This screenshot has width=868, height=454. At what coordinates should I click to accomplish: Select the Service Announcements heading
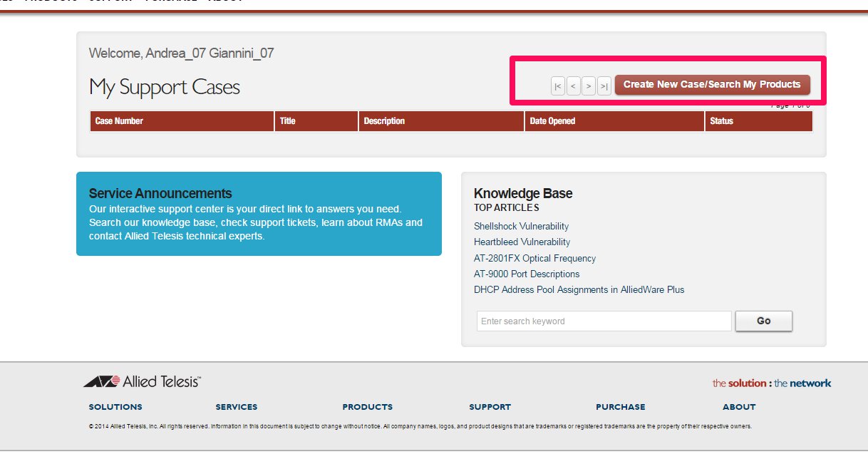(160, 194)
